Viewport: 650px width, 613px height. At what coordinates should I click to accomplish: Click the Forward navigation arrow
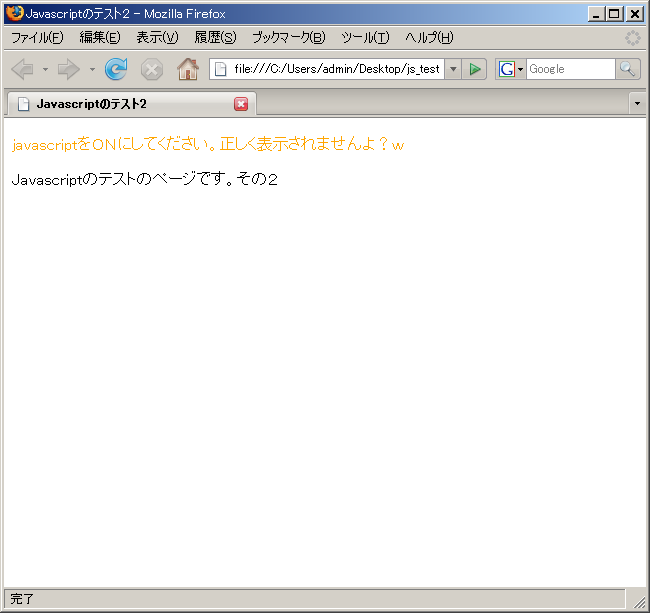pyautogui.click(x=68, y=69)
